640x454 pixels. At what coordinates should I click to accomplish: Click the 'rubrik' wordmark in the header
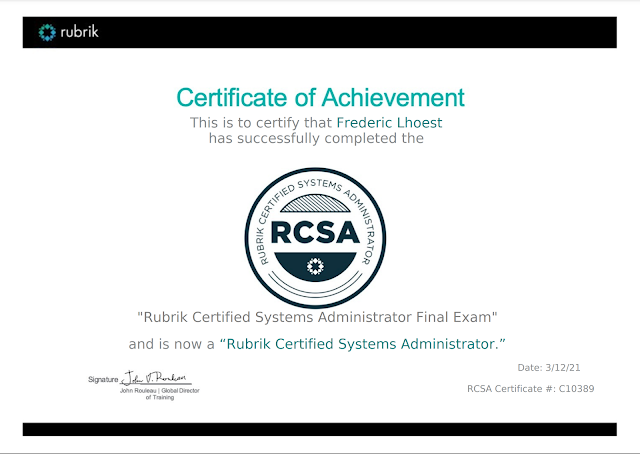pos(80,31)
